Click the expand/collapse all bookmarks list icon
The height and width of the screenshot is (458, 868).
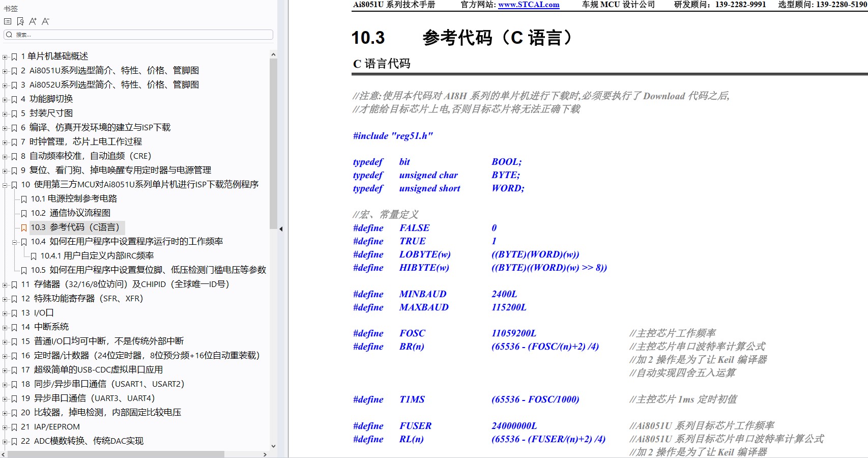[x=8, y=21]
